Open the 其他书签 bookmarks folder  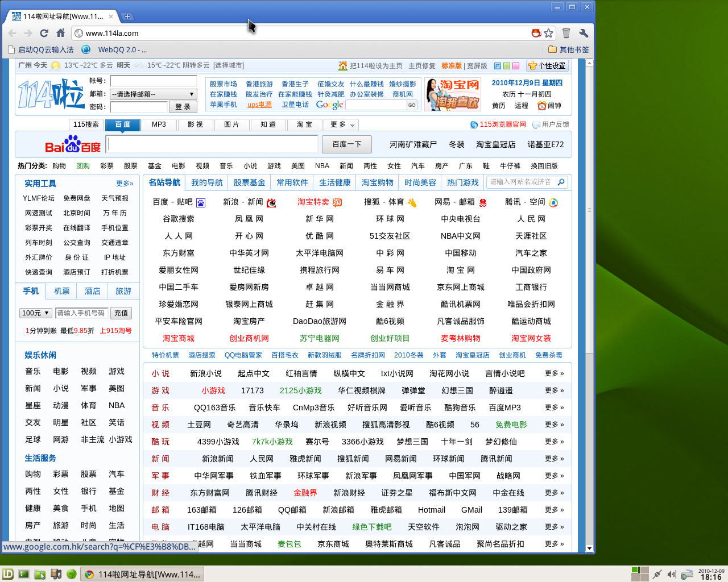coord(568,49)
